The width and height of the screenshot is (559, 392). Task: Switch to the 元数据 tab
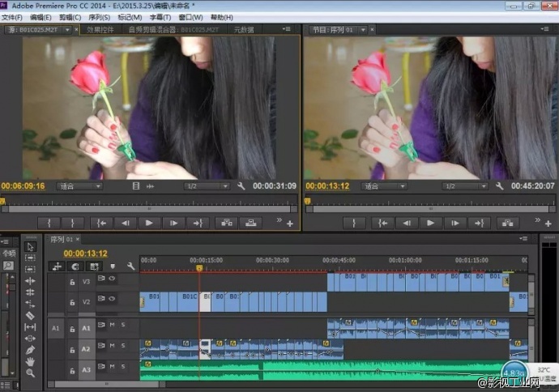(244, 30)
